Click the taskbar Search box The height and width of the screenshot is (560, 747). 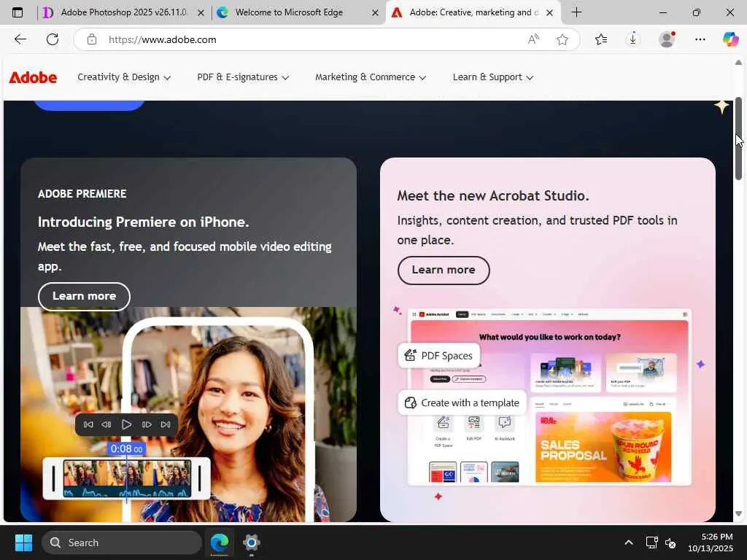(122, 542)
